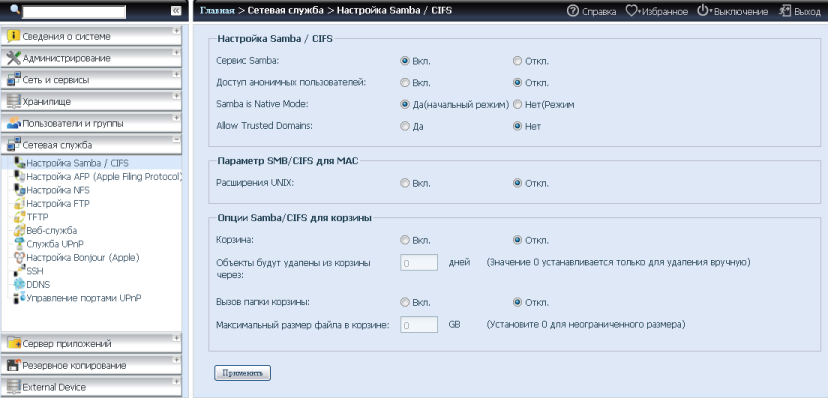Image resolution: width=828 pixels, height=398 pixels.
Task: Click the External Device icon
Action: 14,387
